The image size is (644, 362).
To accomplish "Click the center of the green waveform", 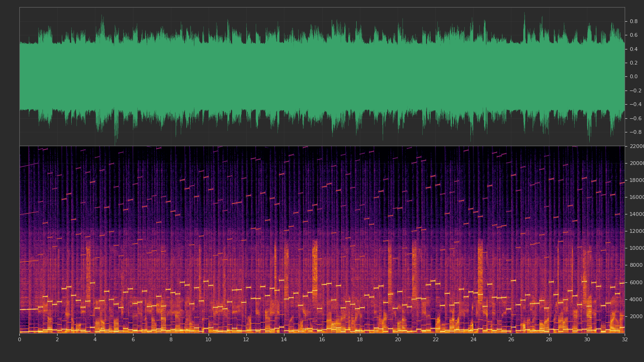I will pos(322,77).
